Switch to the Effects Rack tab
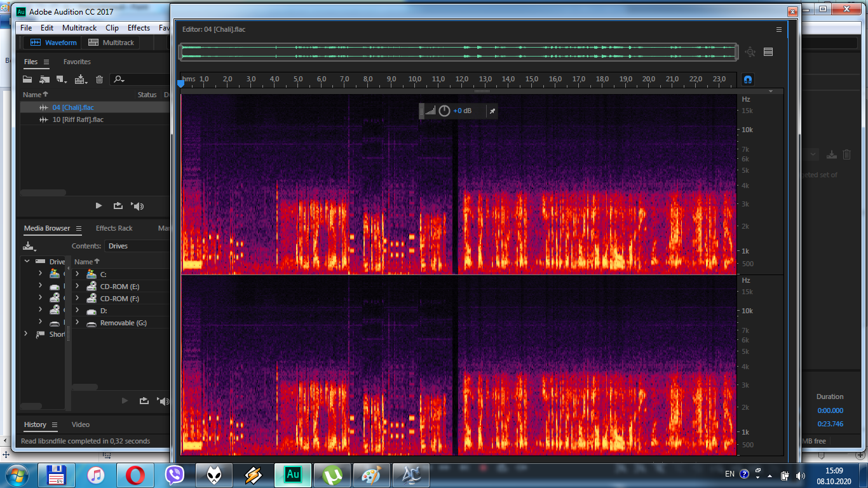 [x=114, y=228]
